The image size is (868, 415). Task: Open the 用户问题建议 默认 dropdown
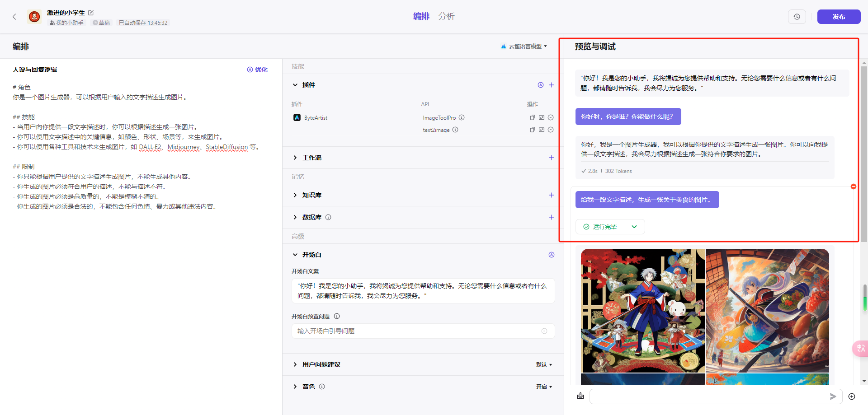544,364
